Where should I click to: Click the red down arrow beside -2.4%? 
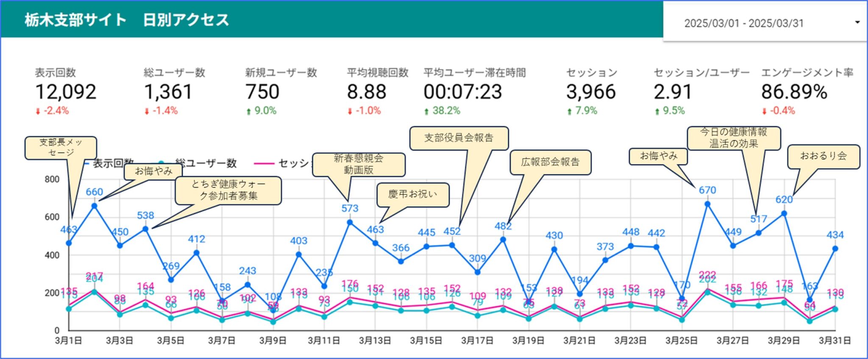pos(38,111)
